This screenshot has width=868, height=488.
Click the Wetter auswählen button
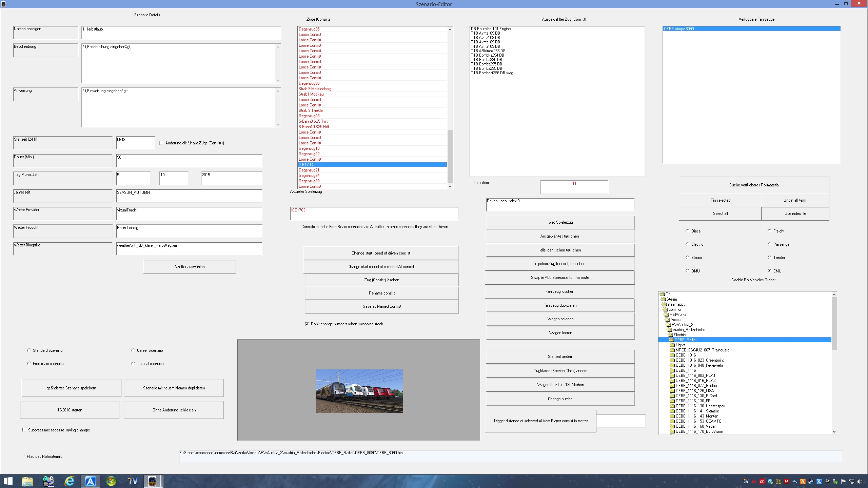[190, 267]
